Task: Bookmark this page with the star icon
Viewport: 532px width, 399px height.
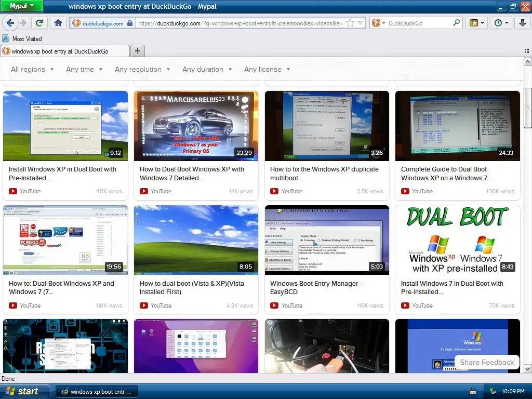Action: (350, 23)
